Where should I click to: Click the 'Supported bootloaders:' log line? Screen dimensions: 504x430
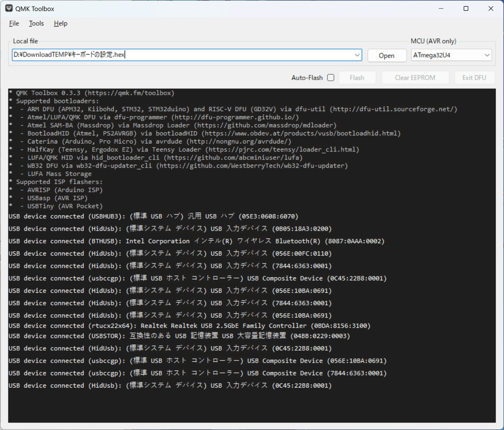pos(54,101)
